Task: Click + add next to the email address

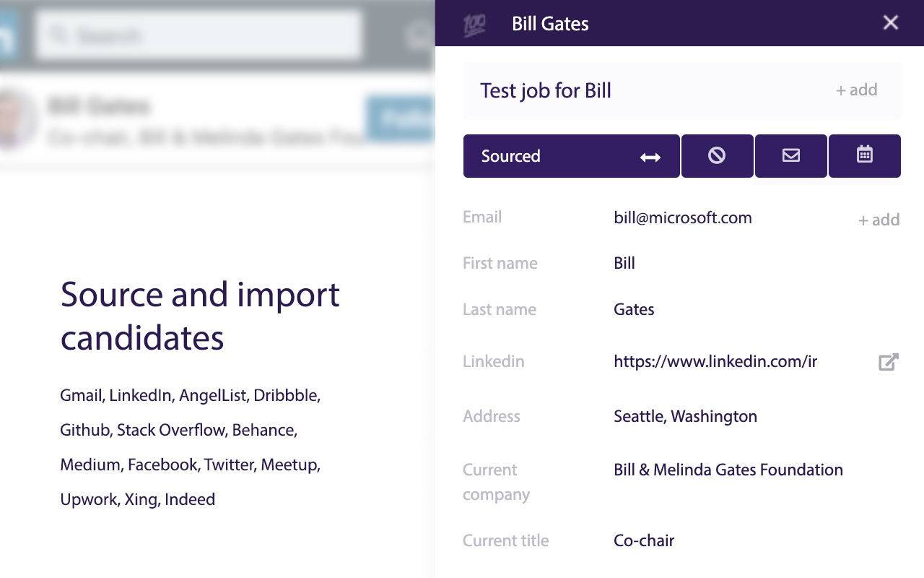Action: pyautogui.click(x=879, y=220)
